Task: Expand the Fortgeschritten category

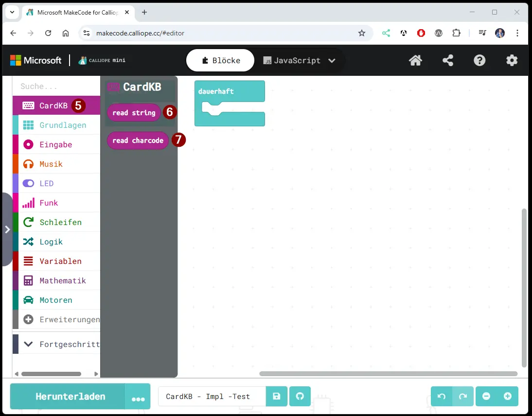Action: tap(63, 344)
